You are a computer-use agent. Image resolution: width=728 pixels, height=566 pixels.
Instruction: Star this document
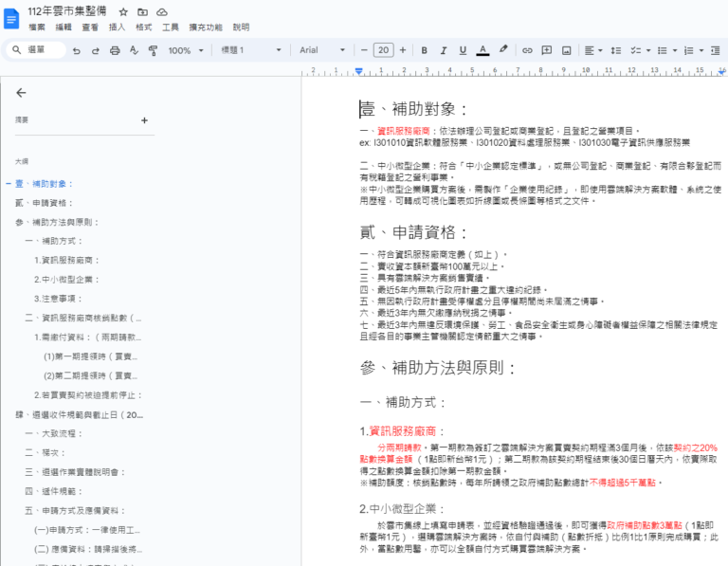(x=123, y=11)
